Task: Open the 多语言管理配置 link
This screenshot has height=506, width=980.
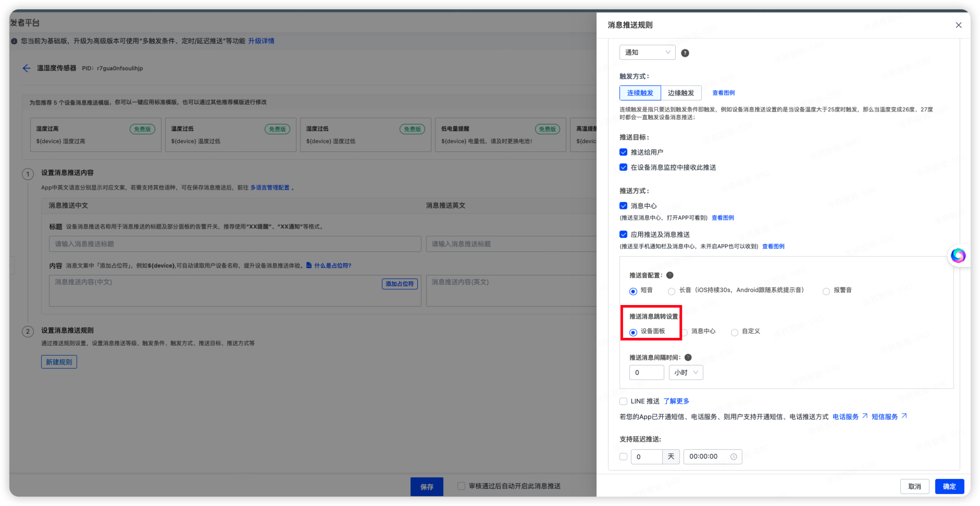Action: [x=270, y=187]
